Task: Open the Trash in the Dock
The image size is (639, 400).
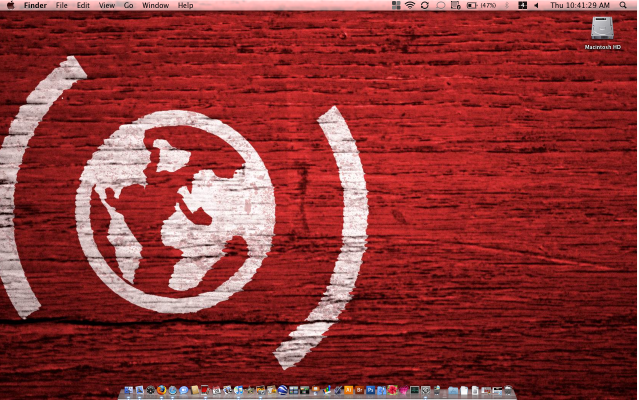Action: point(508,390)
